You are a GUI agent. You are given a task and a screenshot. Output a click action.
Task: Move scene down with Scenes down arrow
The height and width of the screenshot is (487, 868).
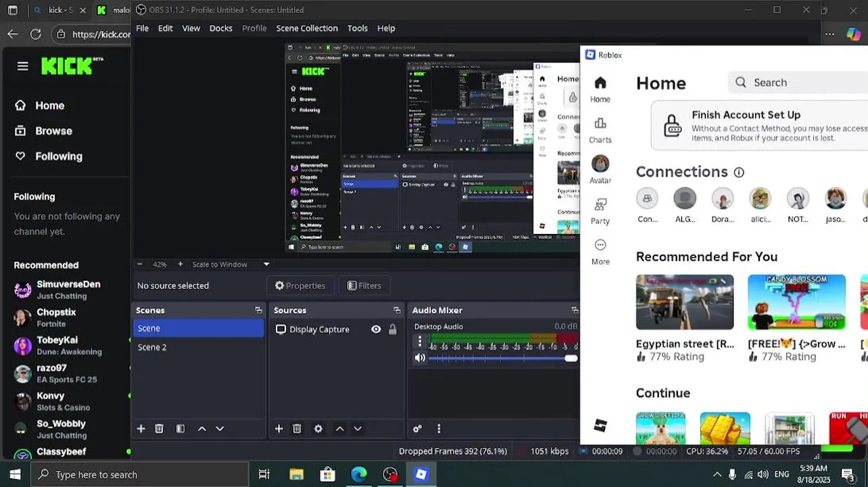point(220,429)
